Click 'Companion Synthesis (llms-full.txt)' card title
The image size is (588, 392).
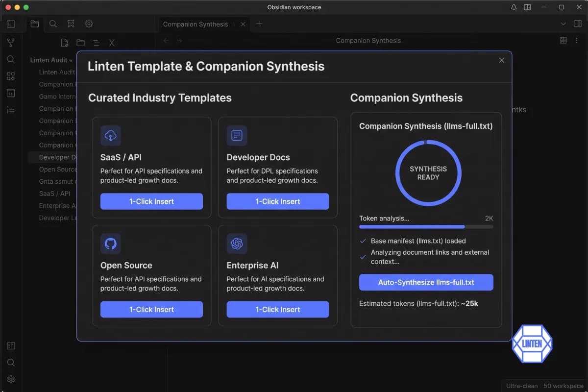click(x=426, y=126)
